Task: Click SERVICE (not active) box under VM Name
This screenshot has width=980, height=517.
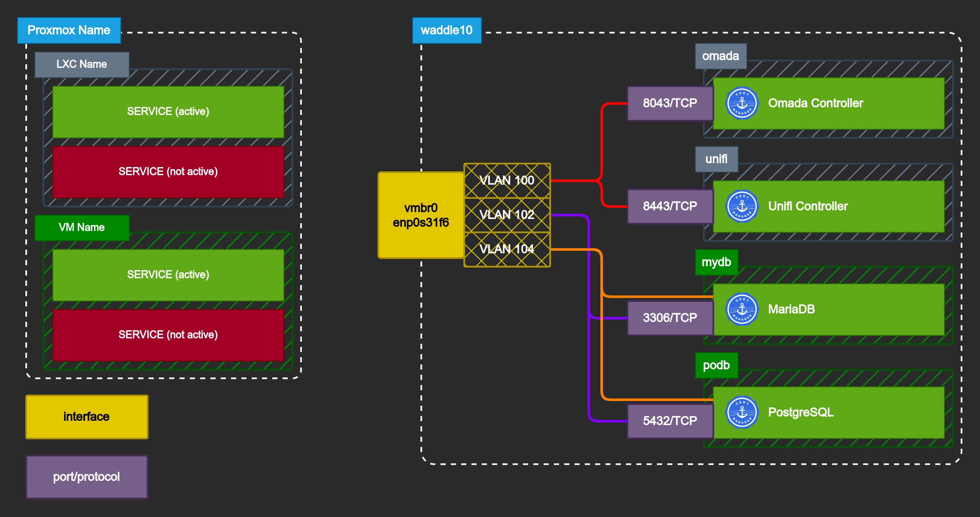Action: (168, 335)
